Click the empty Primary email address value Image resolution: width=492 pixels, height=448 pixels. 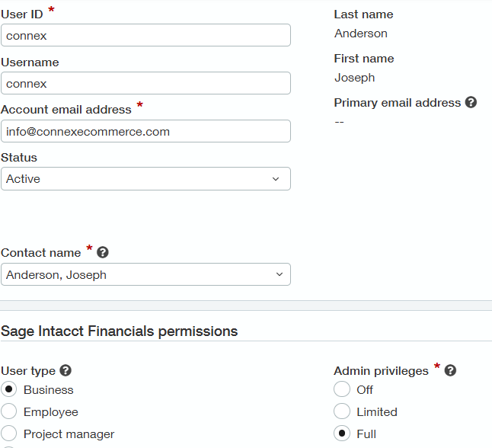tap(339, 122)
